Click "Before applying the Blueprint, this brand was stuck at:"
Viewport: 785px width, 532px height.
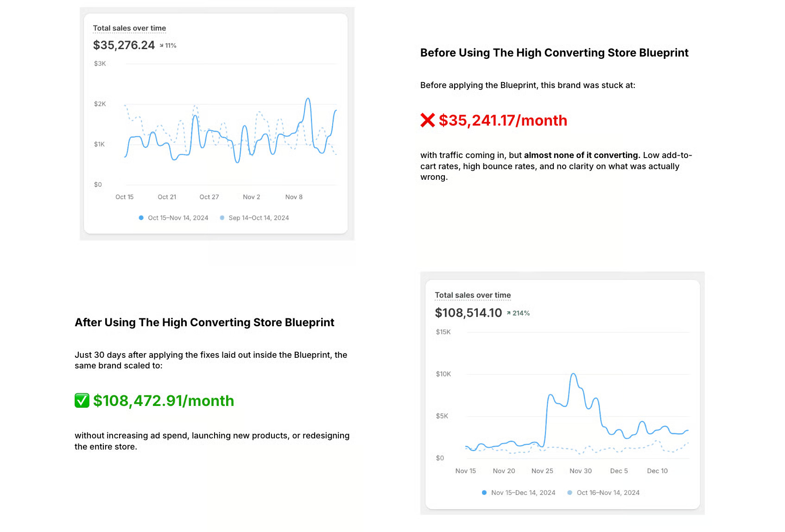(528, 85)
